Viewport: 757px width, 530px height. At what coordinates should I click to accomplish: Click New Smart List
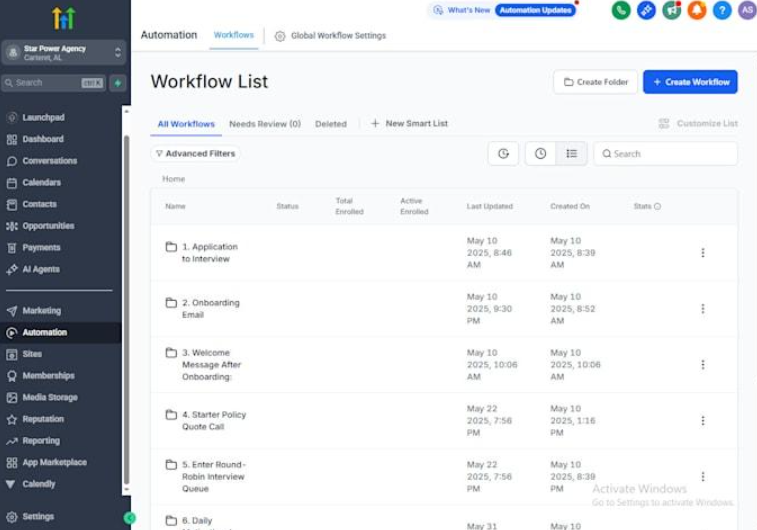point(409,124)
